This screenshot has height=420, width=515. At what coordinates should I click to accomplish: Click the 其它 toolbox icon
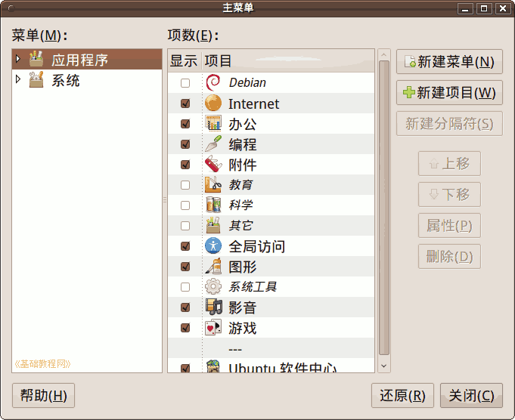(x=213, y=225)
